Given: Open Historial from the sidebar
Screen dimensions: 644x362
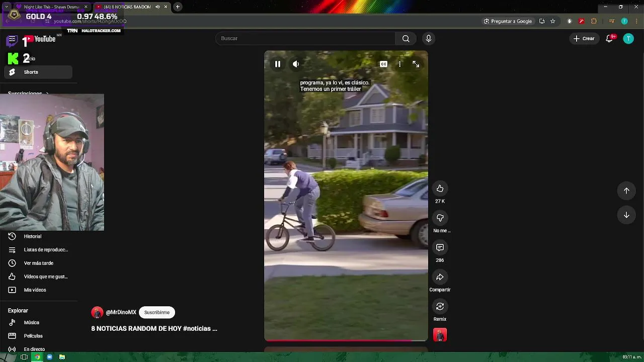Looking at the screenshot, I should click(38, 236).
